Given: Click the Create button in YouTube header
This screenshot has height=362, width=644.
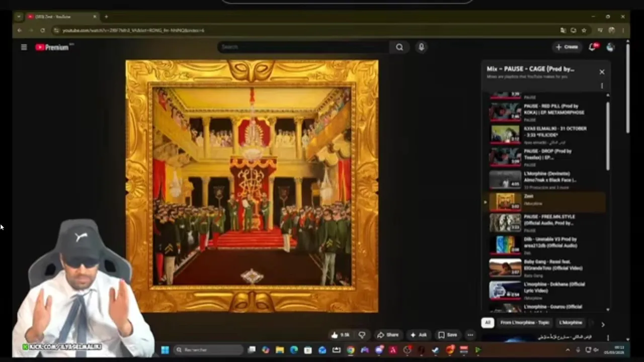Looking at the screenshot, I should (567, 47).
